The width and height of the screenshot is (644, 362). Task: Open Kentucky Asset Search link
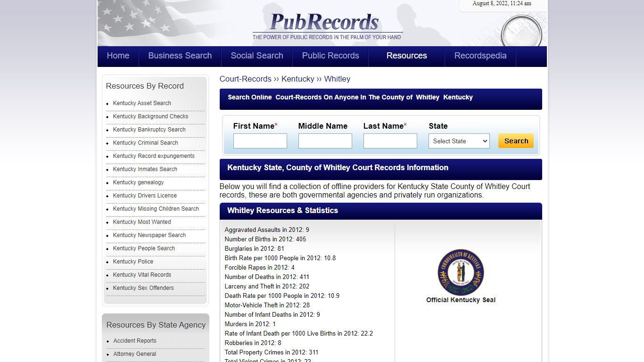tap(142, 103)
